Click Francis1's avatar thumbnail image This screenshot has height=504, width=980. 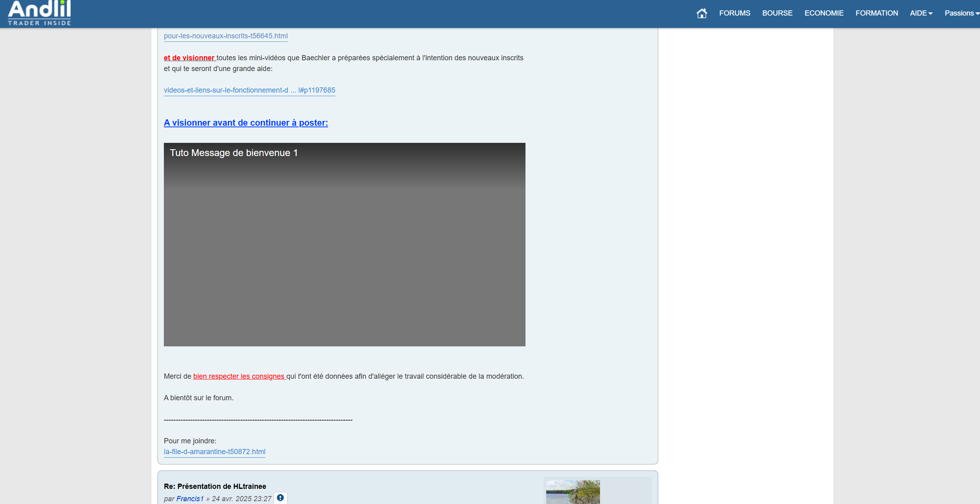573,492
